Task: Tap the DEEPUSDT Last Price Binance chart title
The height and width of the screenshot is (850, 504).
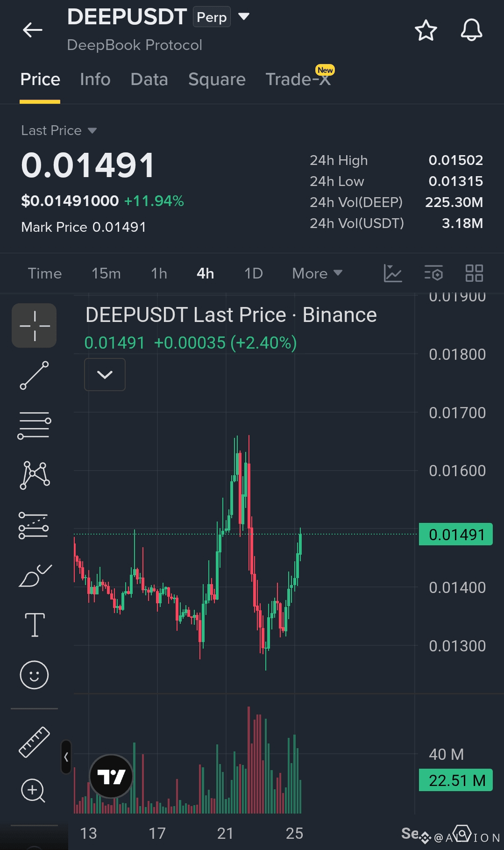Action: click(231, 315)
